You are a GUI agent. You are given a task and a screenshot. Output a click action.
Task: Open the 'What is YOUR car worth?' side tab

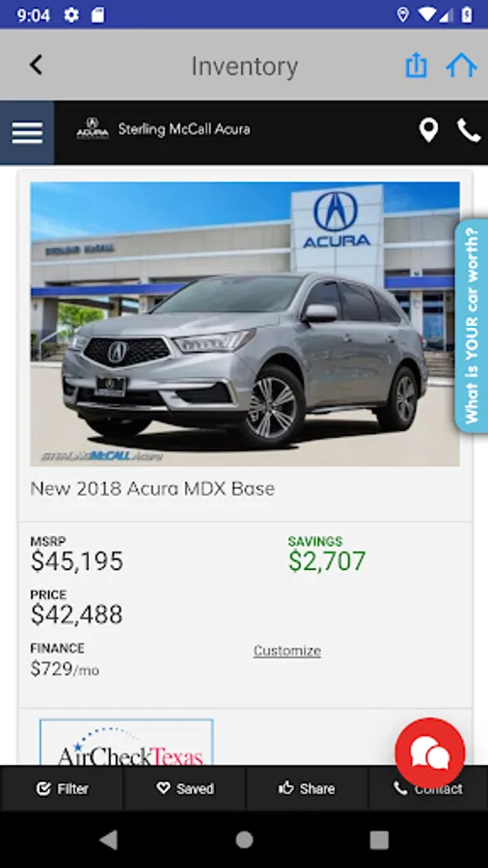click(472, 326)
